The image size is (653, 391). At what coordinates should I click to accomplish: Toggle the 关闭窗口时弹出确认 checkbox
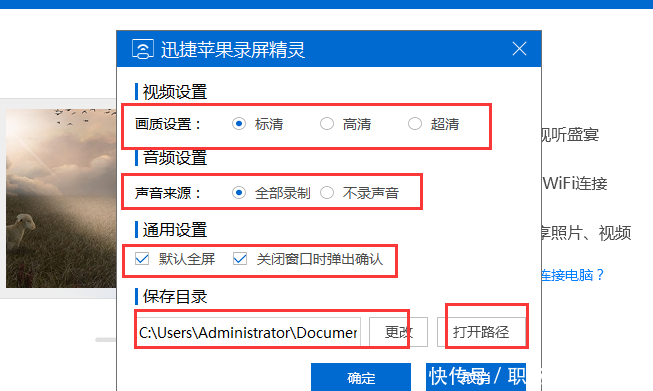[240, 259]
